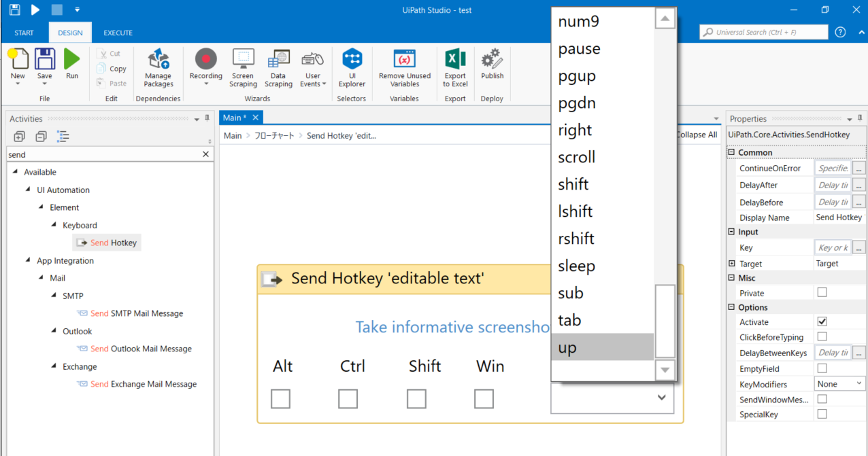
Task: Enable EmptyField checkbox
Action: click(822, 368)
